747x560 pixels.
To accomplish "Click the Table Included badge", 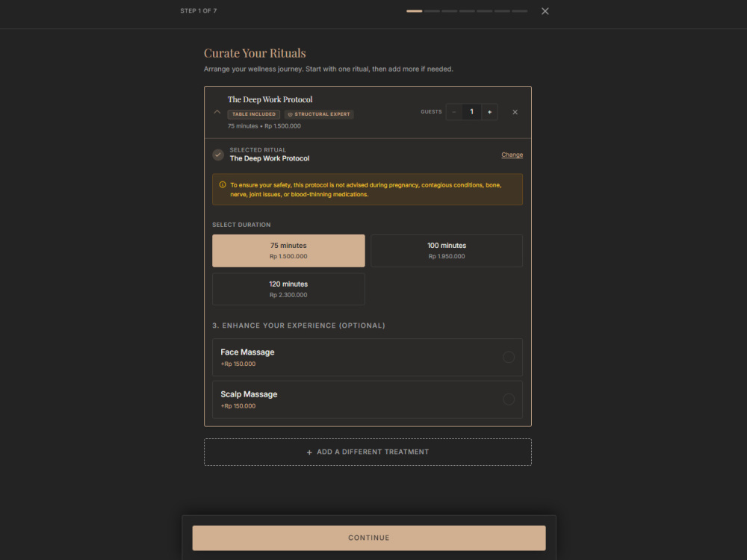I will [254, 114].
